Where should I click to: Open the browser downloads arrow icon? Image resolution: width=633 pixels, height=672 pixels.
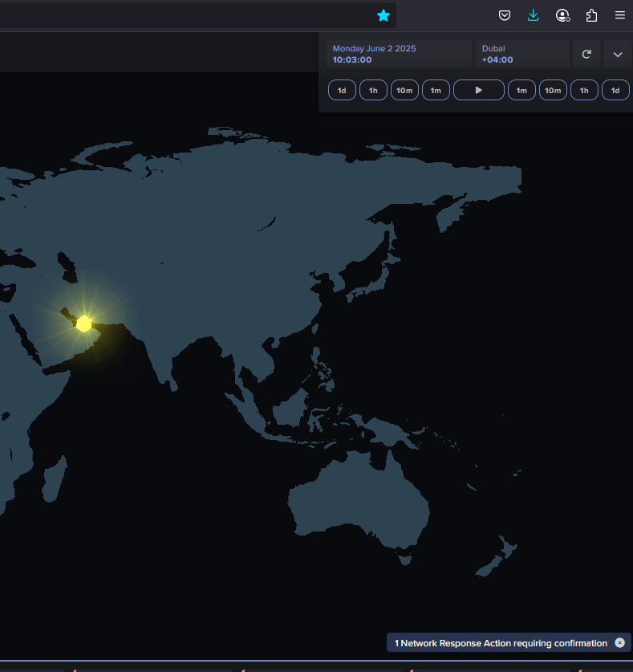(534, 16)
